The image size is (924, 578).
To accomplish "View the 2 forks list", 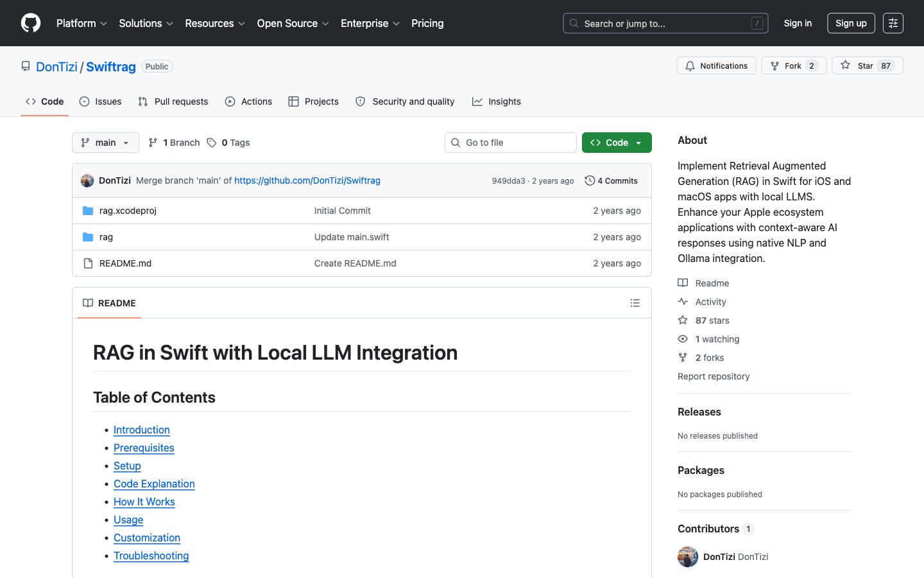I will point(701,358).
